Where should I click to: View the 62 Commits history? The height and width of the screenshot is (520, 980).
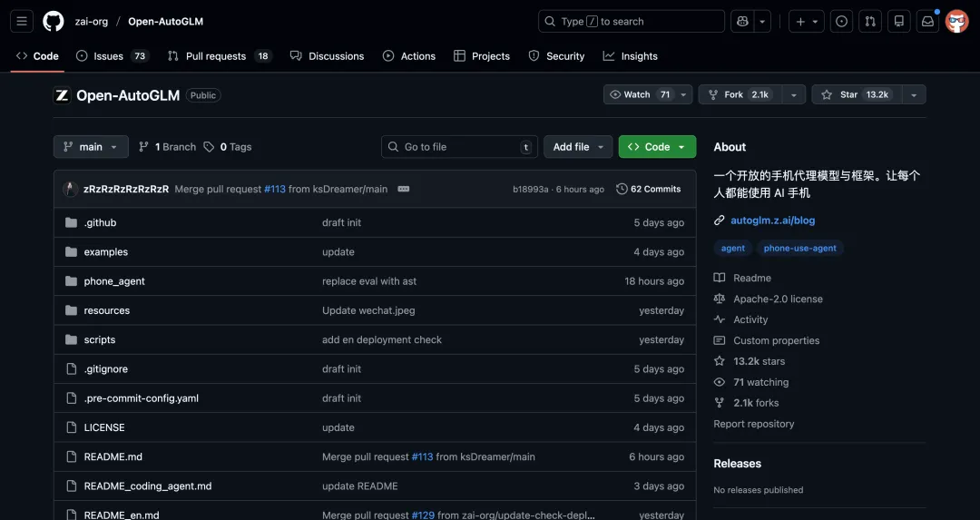[x=649, y=189]
